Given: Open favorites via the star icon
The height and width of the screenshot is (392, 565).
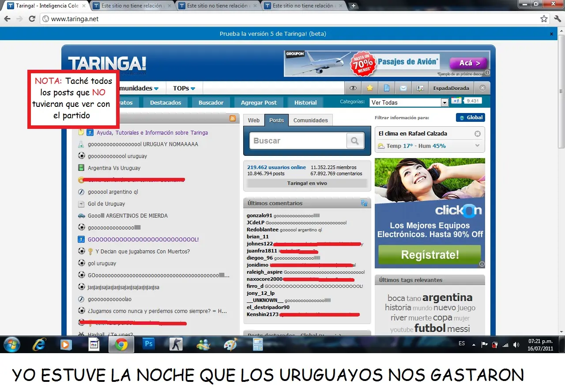Looking at the screenshot, I should point(370,88).
